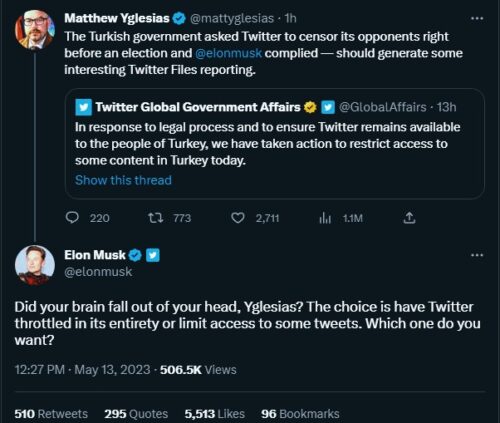Click reply icon on Yglesias tweet
This screenshot has height=423, width=500.
click(72, 218)
